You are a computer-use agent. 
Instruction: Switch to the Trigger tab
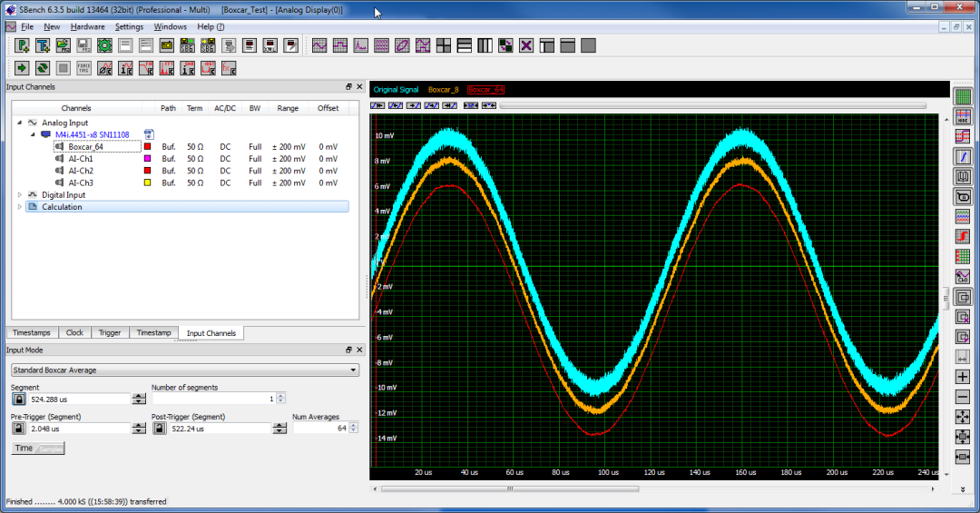[109, 333]
